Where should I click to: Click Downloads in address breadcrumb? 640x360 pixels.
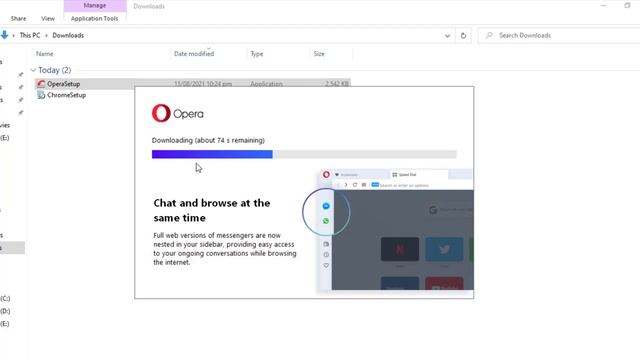point(68,36)
